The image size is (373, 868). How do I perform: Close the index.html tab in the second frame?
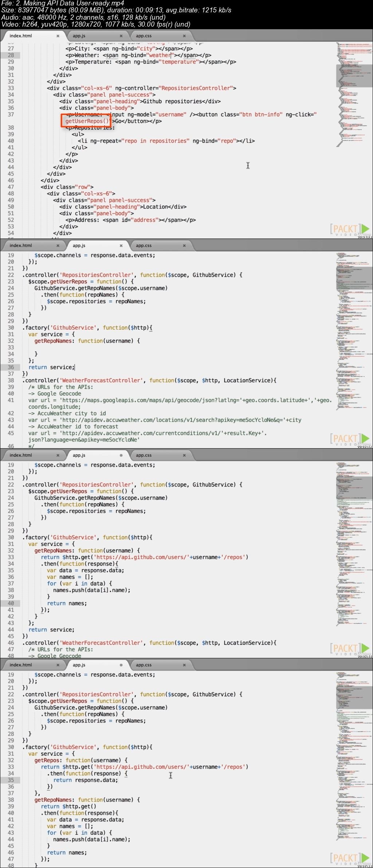(58, 245)
